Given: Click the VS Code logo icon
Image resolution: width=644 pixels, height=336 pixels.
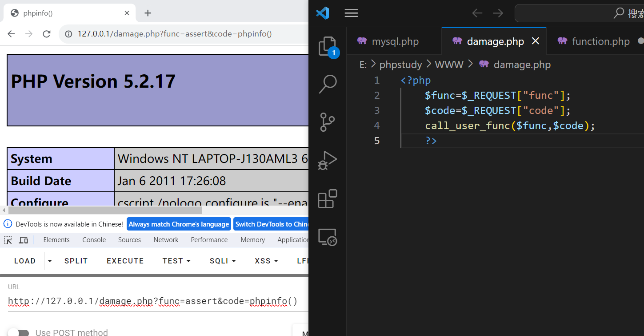Looking at the screenshot, I should coord(322,13).
